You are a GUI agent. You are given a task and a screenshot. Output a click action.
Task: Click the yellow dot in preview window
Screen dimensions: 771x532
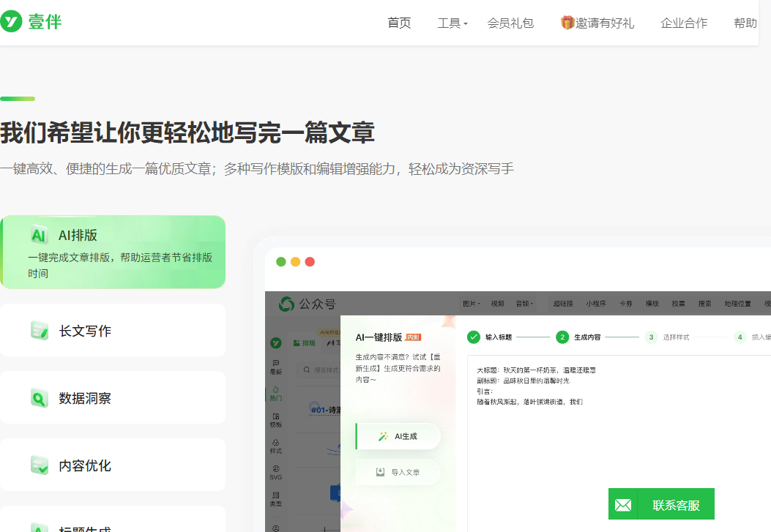(x=296, y=262)
